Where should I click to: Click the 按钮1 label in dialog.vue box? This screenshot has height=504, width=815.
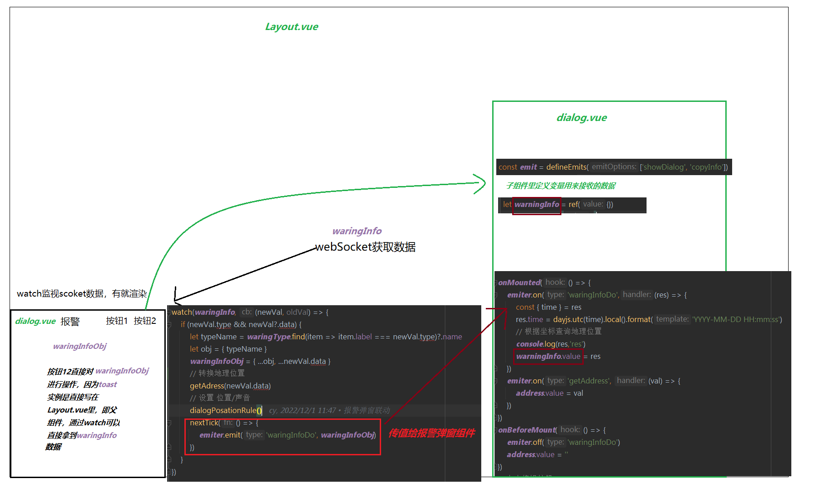click(117, 321)
